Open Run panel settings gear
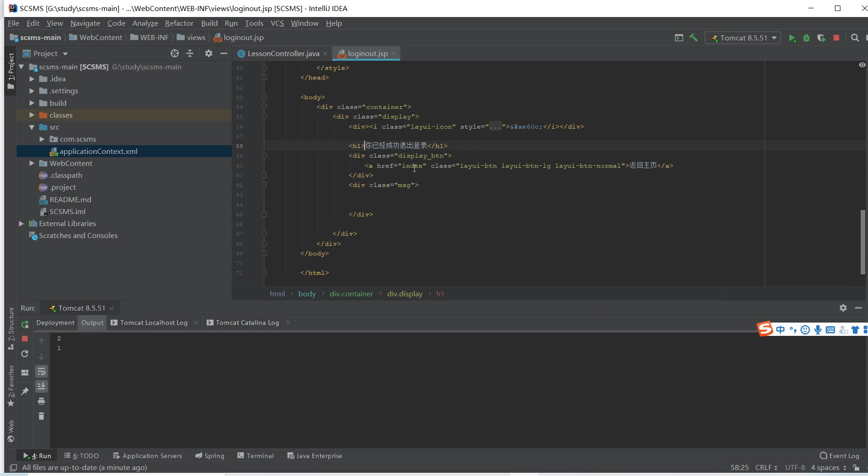 coord(843,308)
